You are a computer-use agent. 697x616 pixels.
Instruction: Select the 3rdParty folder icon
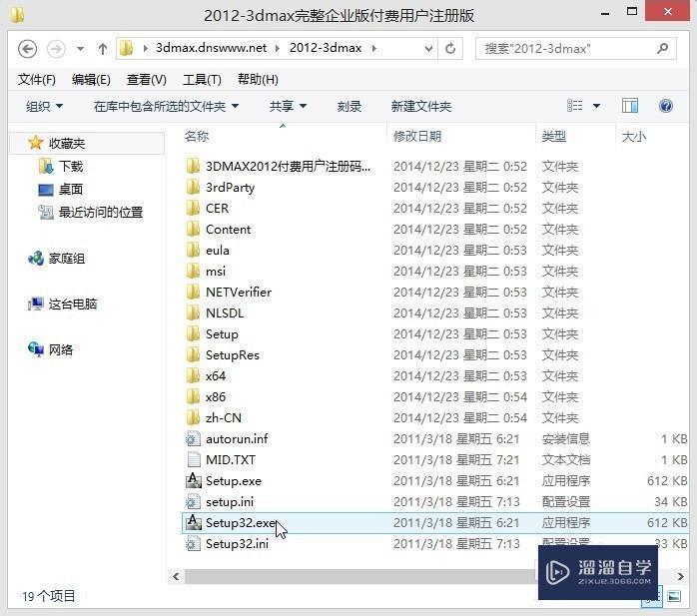click(193, 187)
